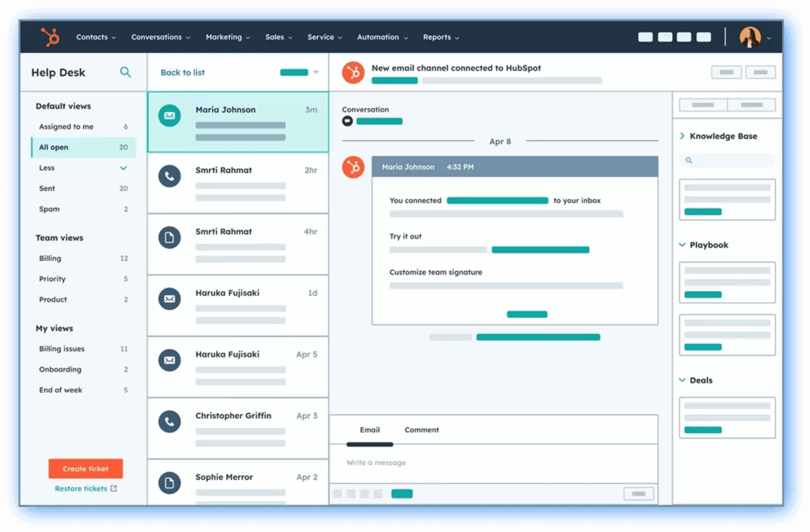Image resolution: width=810 pixels, height=532 pixels.
Task: Click phone icon on Smrti Rahmat 2hr ticket
Action: [169, 176]
